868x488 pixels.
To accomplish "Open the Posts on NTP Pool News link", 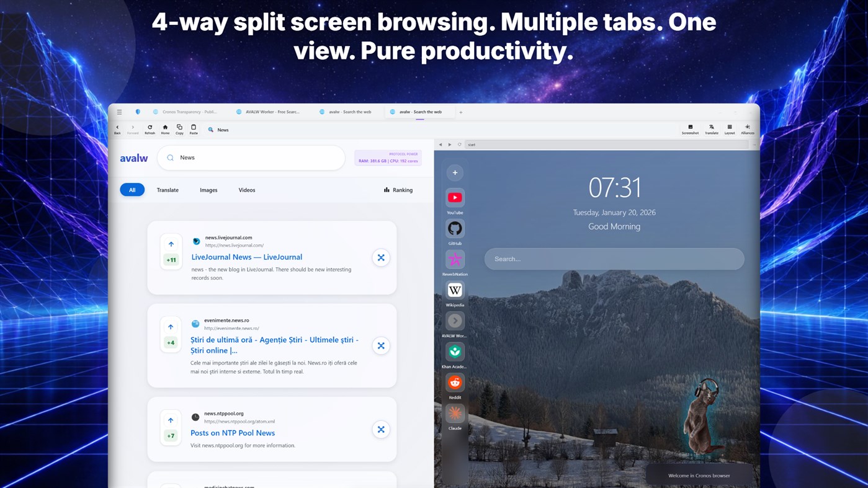I will click(232, 432).
